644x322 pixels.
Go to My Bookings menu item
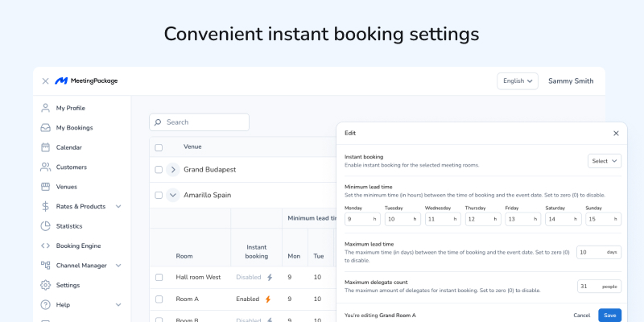[x=74, y=127]
